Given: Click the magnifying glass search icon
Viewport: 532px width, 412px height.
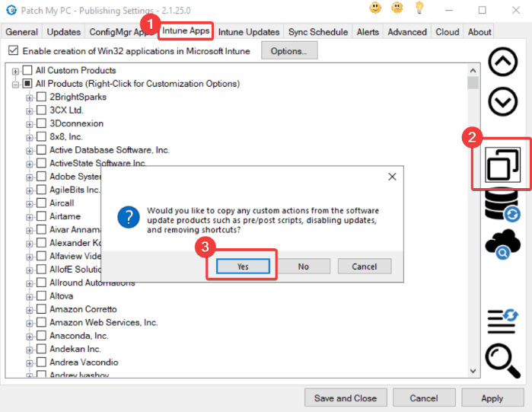Looking at the screenshot, I should pyautogui.click(x=502, y=361).
